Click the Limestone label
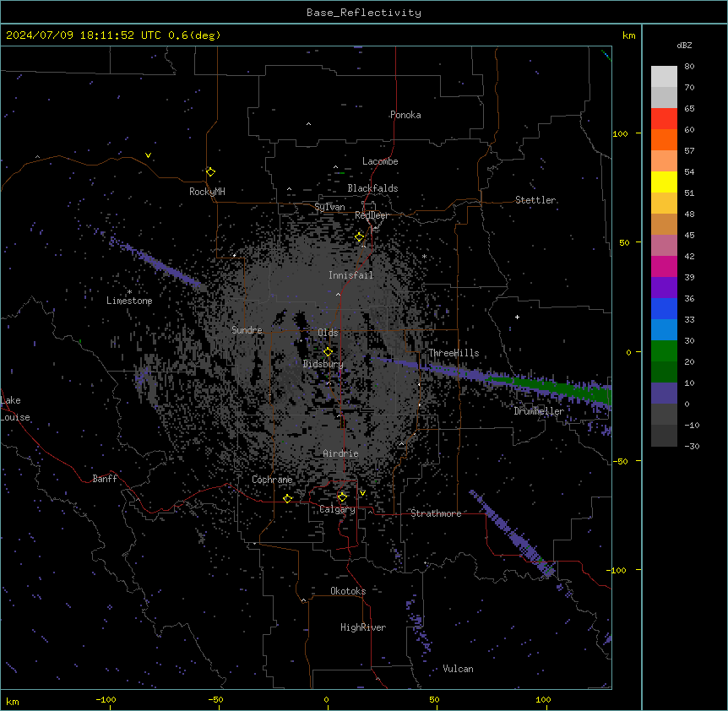 [x=129, y=301]
